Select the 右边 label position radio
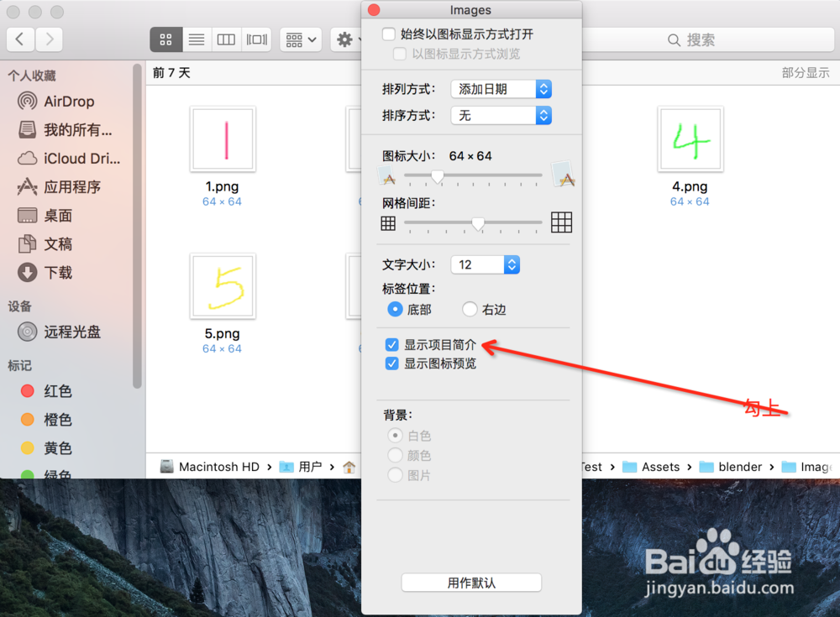The width and height of the screenshot is (840, 617). pyautogui.click(x=470, y=309)
